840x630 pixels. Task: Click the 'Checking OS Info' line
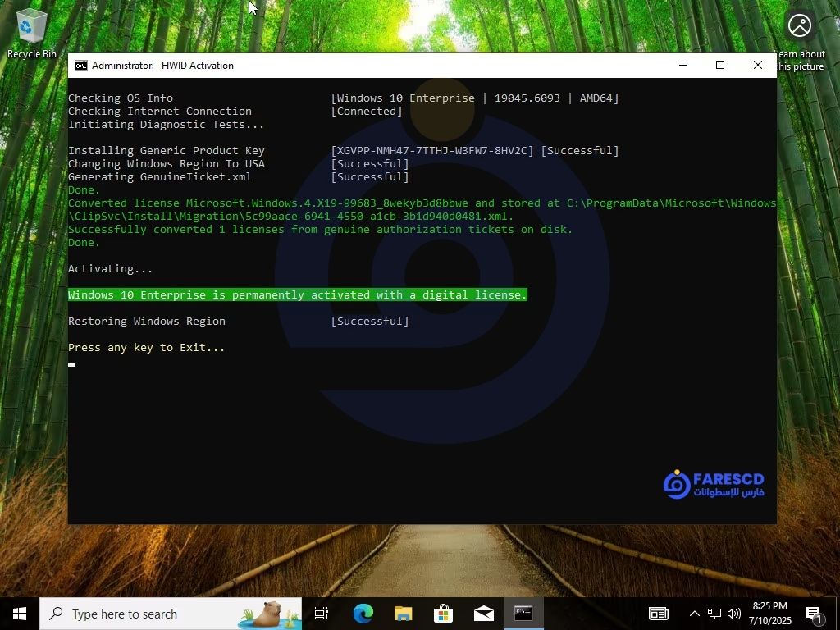coord(121,98)
